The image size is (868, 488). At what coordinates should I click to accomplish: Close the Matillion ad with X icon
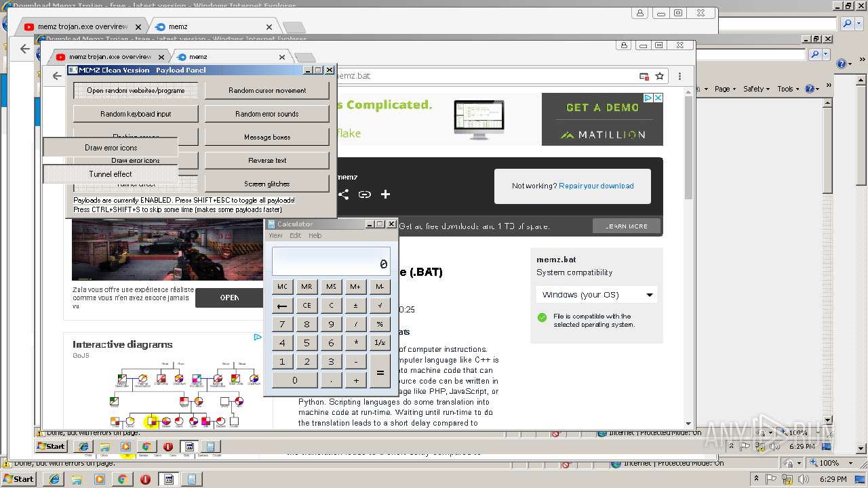[658, 98]
